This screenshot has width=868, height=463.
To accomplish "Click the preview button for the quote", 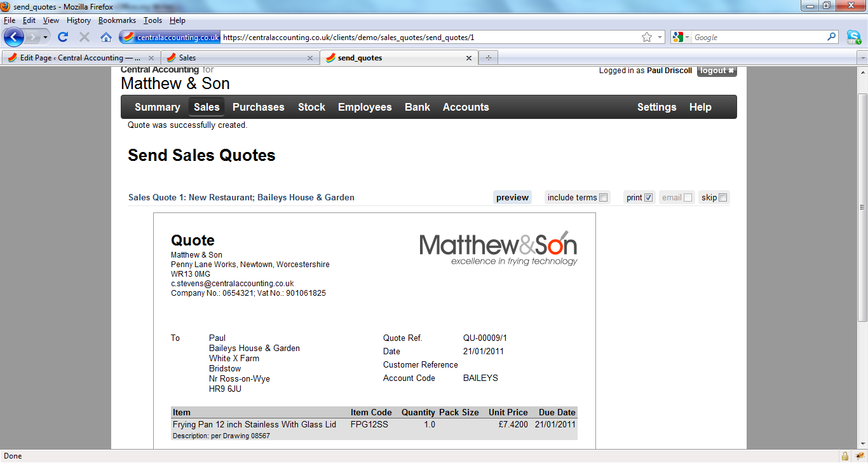I will click(x=512, y=198).
